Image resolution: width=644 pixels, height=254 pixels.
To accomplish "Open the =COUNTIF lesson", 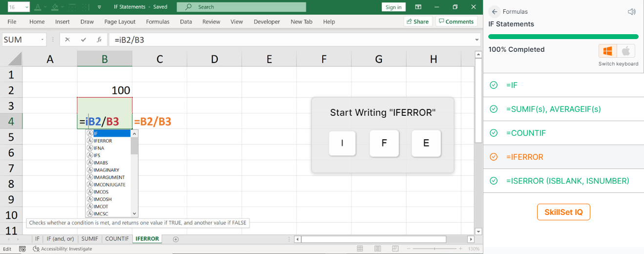I will [x=563, y=133].
